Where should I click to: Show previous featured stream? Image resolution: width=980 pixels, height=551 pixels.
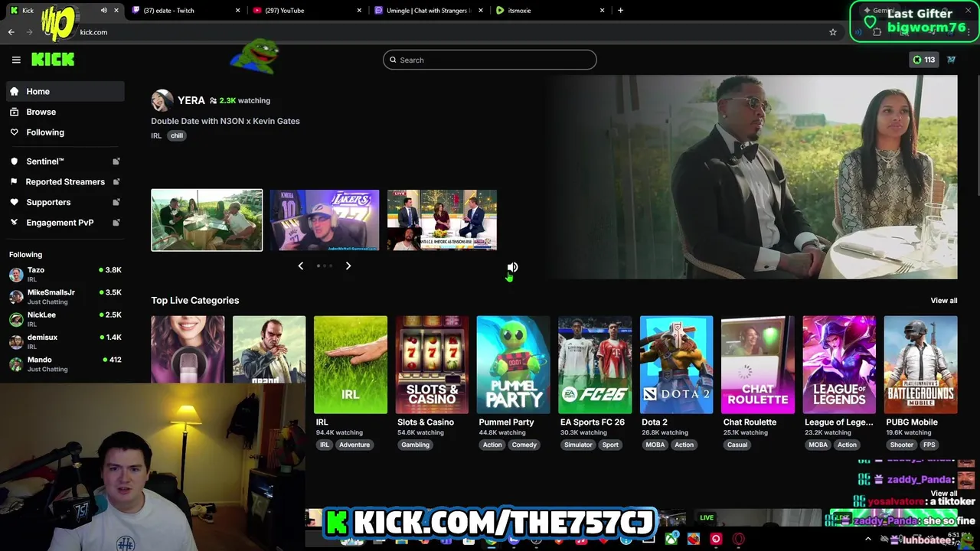coord(300,266)
